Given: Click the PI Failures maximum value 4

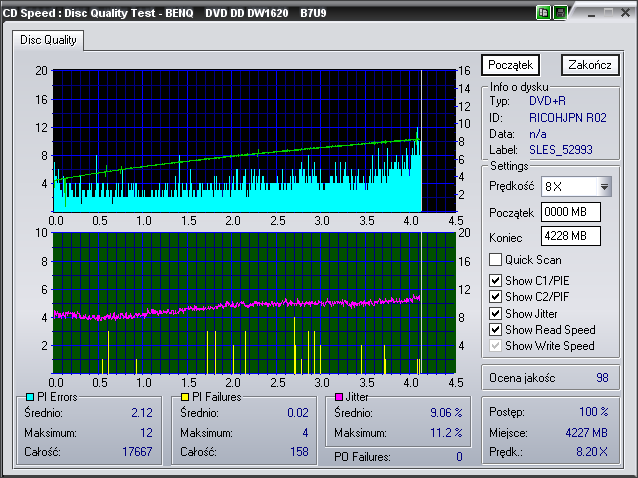Looking at the screenshot, I should pyautogui.click(x=305, y=432).
